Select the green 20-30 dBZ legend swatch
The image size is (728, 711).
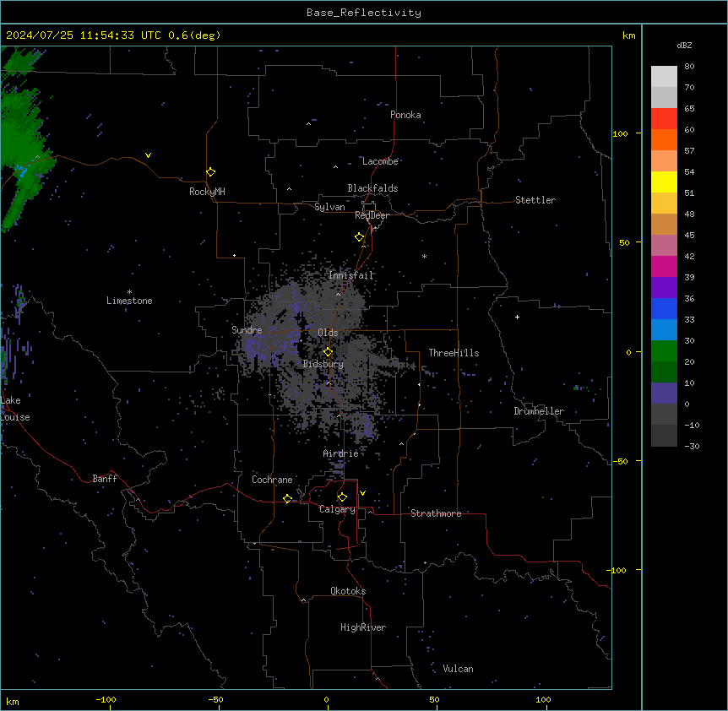click(x=664, y=351)
